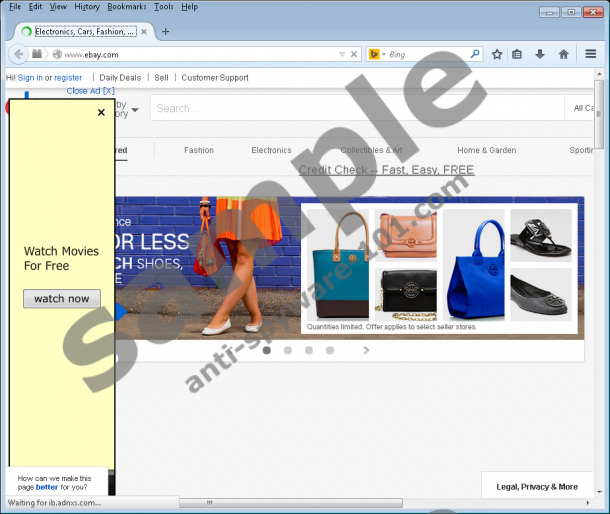This screenshot has width=610, height=514.
Task: Open the downloads arrow icon
Action: (x=540, y=54)
